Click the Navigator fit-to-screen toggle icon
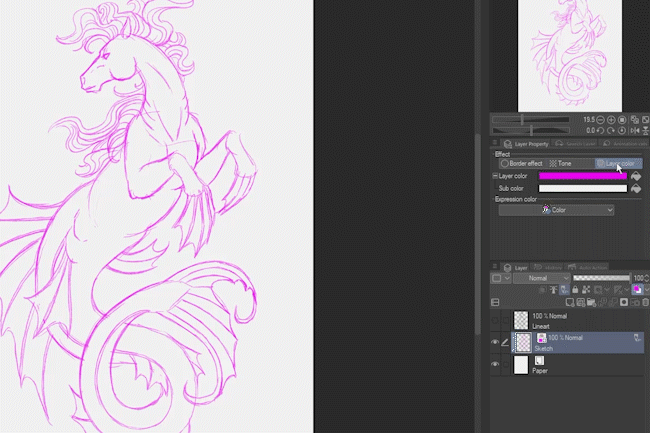Viewport: 650px width, 433px height. tap(635, 120)
